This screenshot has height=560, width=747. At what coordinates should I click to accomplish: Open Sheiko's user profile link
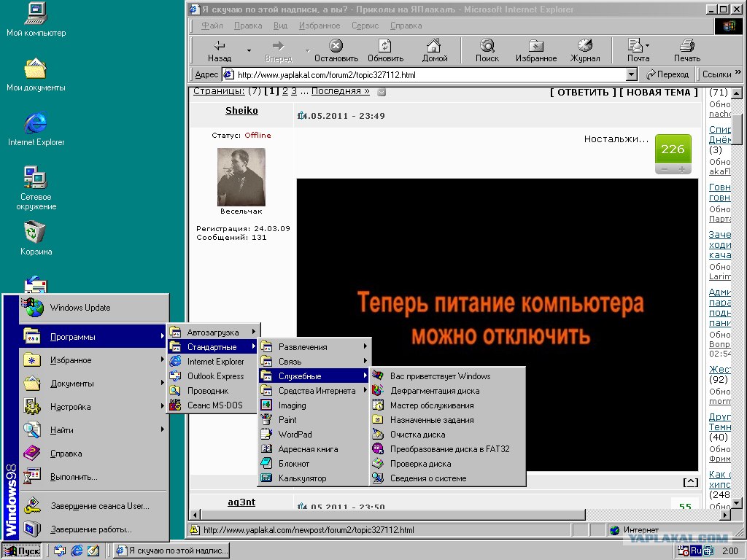pos(241,111)
